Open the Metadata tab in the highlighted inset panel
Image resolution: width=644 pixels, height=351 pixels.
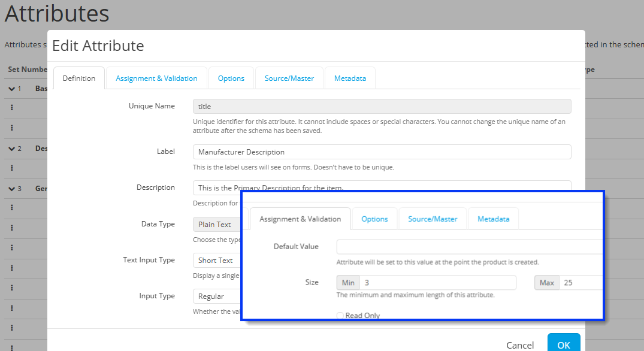493,219
